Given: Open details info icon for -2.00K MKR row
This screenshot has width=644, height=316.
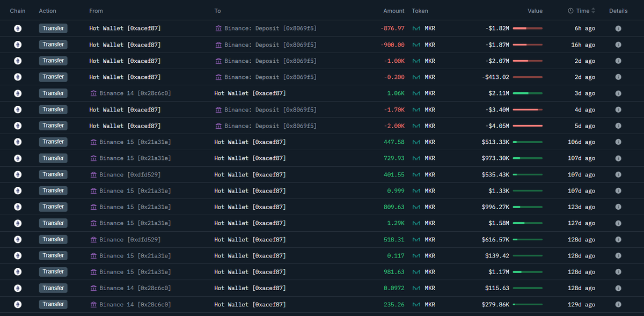Looking at the screenshot, I should point(618,126).
